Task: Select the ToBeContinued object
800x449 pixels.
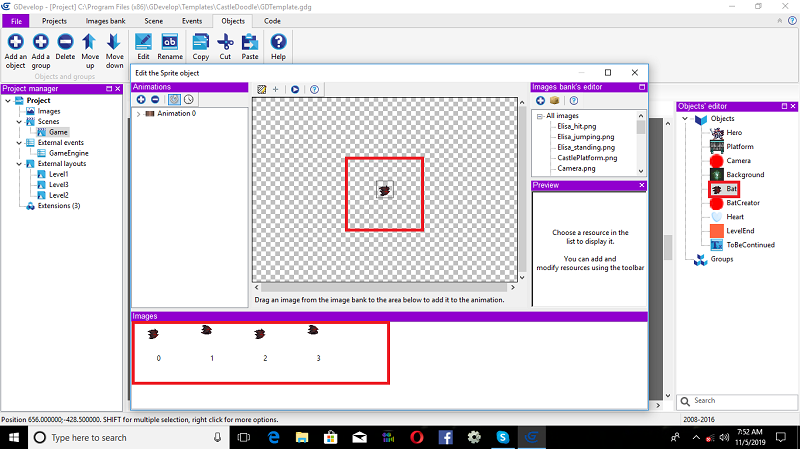Action: (751, 245)
